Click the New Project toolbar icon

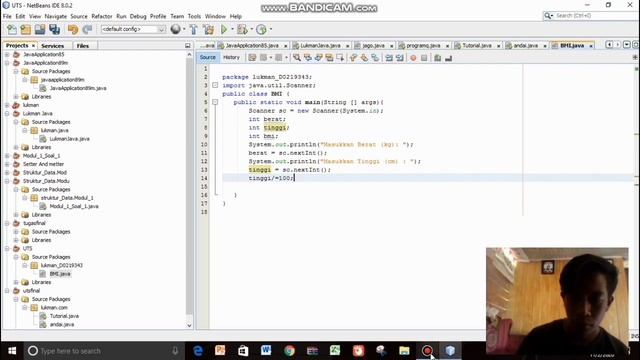click(x=25, y=29)
